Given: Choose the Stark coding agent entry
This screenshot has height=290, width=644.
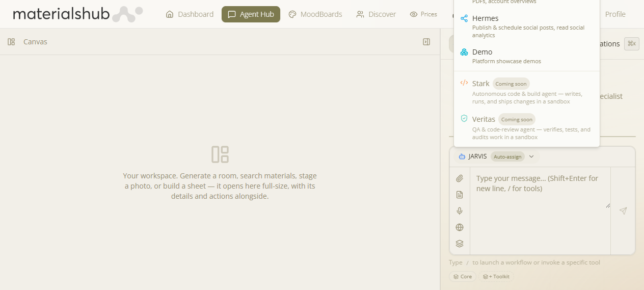Looking at the screenshot, I should [x=526, y=91].
